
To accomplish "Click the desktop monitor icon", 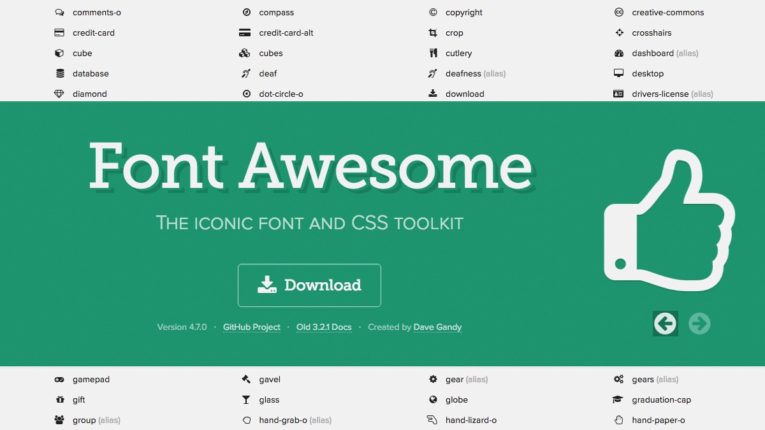I will [x=619, y=73].
